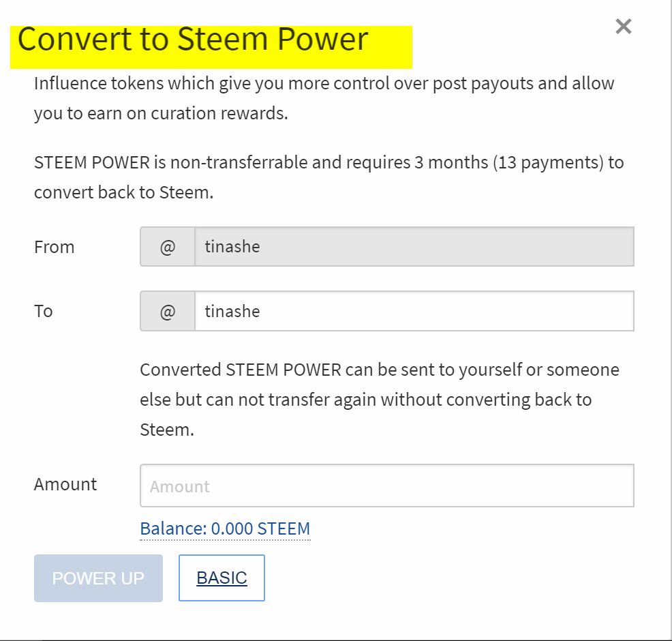Switch to the BASIC form view
The width and height of the screenshot is (672, 641).
[x=222, y=578]
